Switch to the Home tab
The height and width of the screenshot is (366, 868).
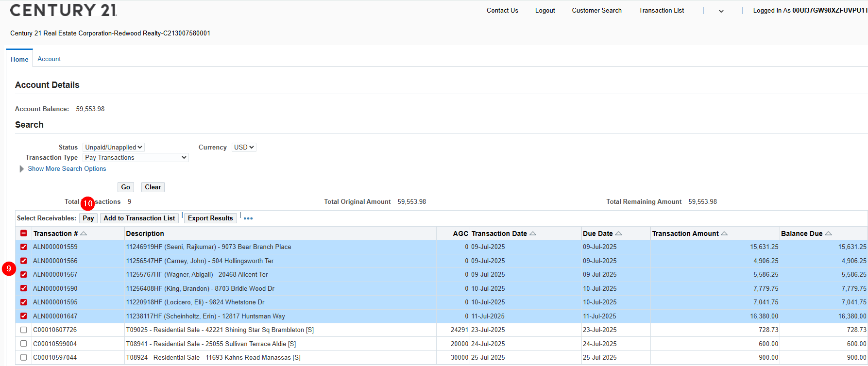point(19,59)
